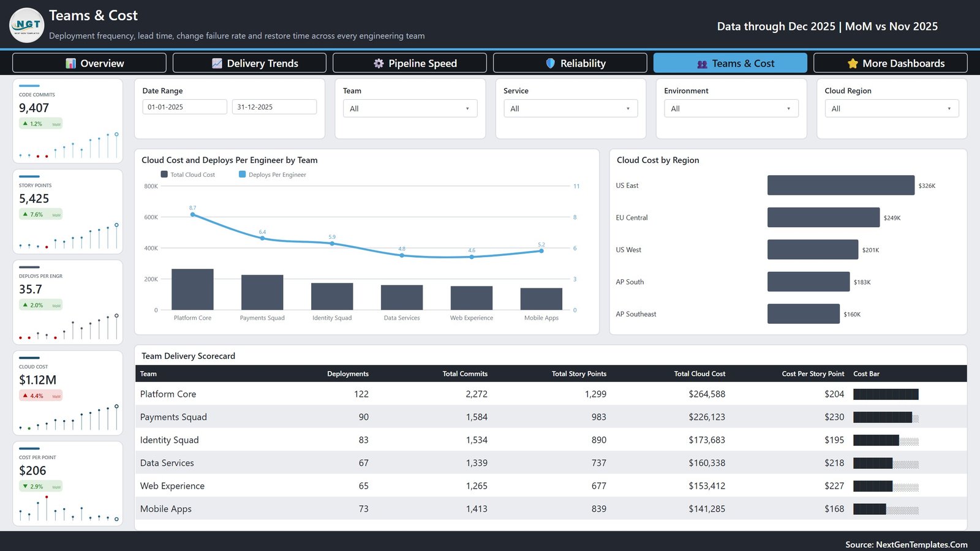Click the Cloud Cost red up-arrow indicator
Viewport: 980px width, 551px height.
25,395
